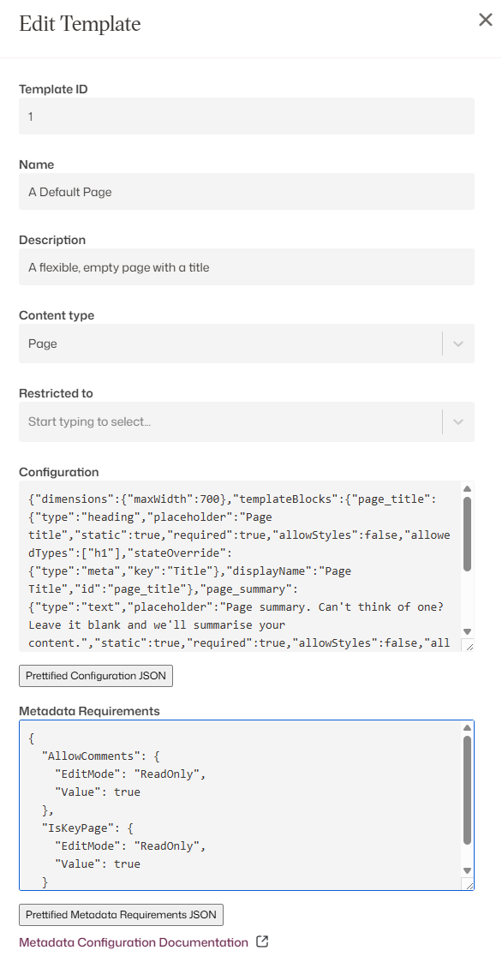
Task: Click the "IsKeyPage" line in metadata JSON
Action: (87, 828)
